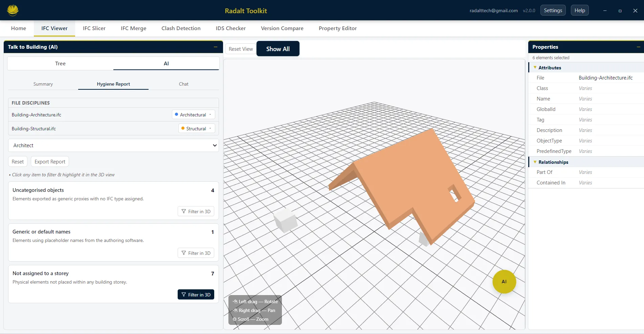644x334 pixels.
Task: Click the Building-Structural.ifc file name
Action: (34, 129)
